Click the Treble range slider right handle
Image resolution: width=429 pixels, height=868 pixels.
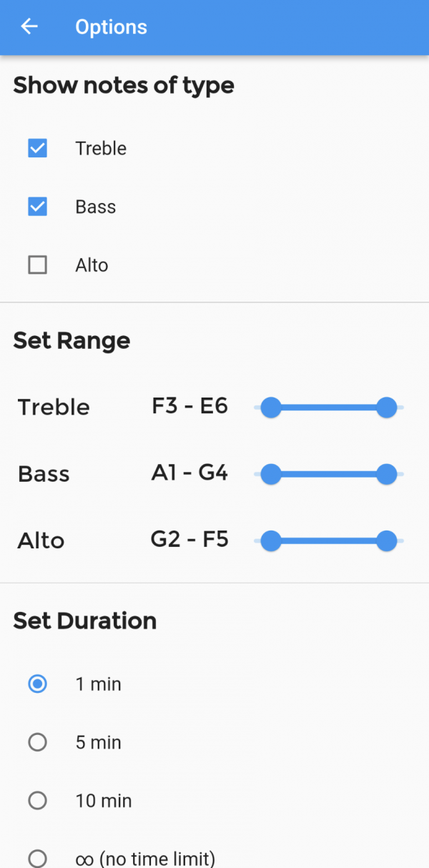point(387,408)
